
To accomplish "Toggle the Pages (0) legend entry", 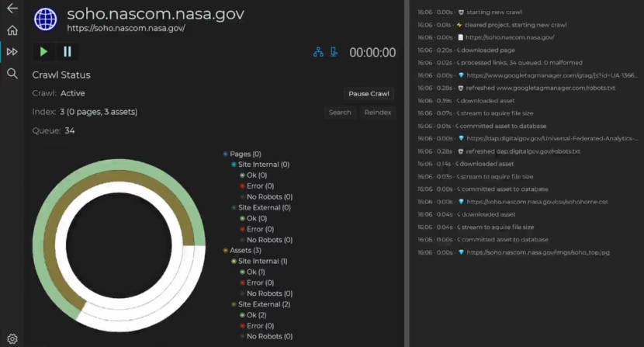I will point(242,154).
